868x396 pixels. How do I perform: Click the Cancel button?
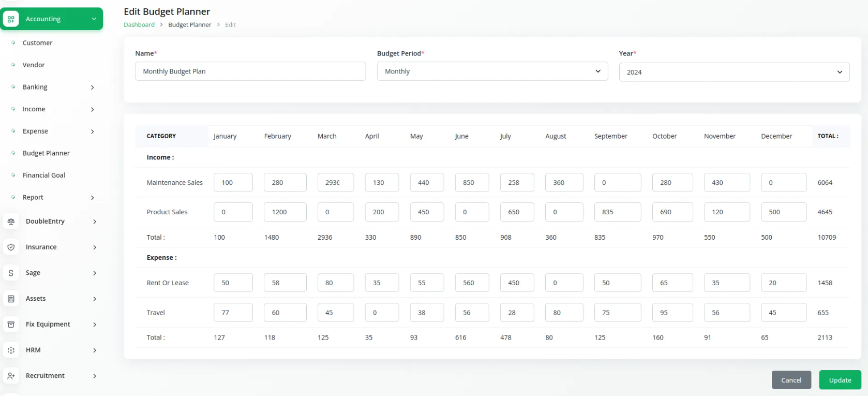[791, 380]
